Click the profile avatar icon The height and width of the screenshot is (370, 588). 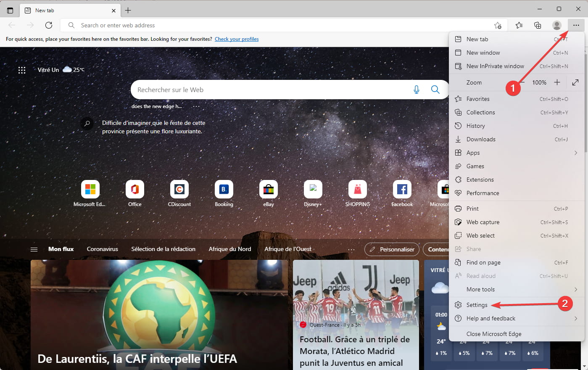coord(557,25)
